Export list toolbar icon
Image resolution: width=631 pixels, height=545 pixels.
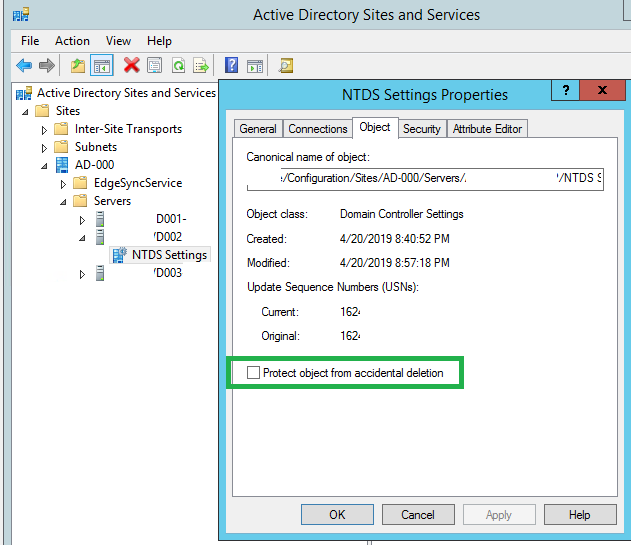pos(200,65)
